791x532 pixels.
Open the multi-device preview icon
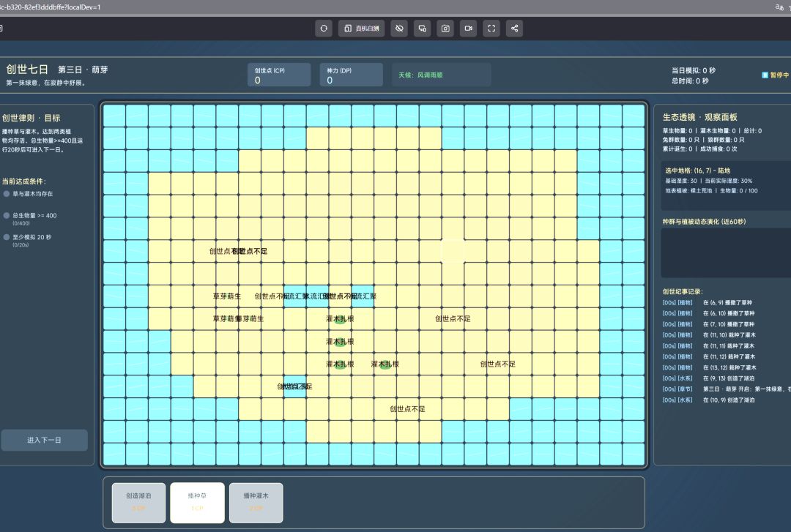coord(423,29)
